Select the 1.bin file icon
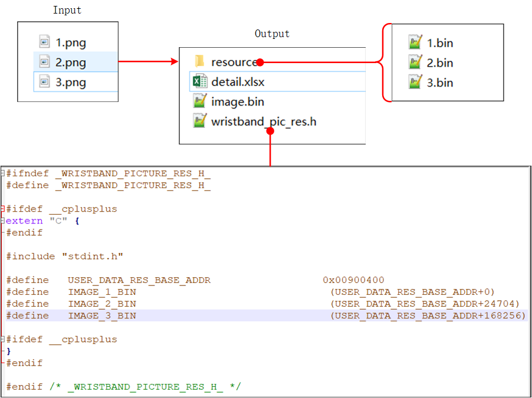Image resolution: width=532 pixels, height=398 pixels. point(415,42)
